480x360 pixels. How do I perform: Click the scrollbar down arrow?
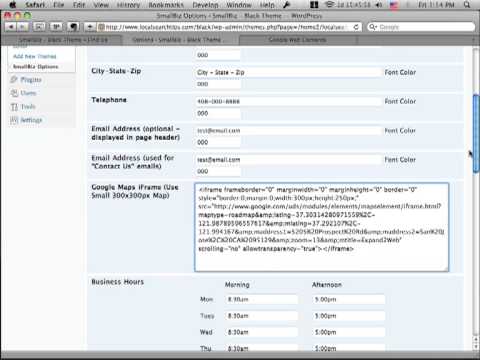(x=476, y=346)
